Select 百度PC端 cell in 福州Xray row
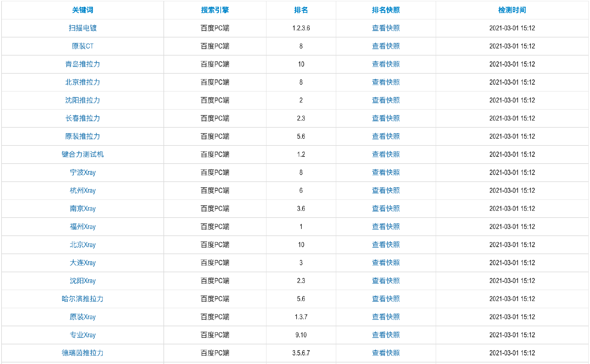This screenshot has height=364, width=590. (x=215, y=227)
